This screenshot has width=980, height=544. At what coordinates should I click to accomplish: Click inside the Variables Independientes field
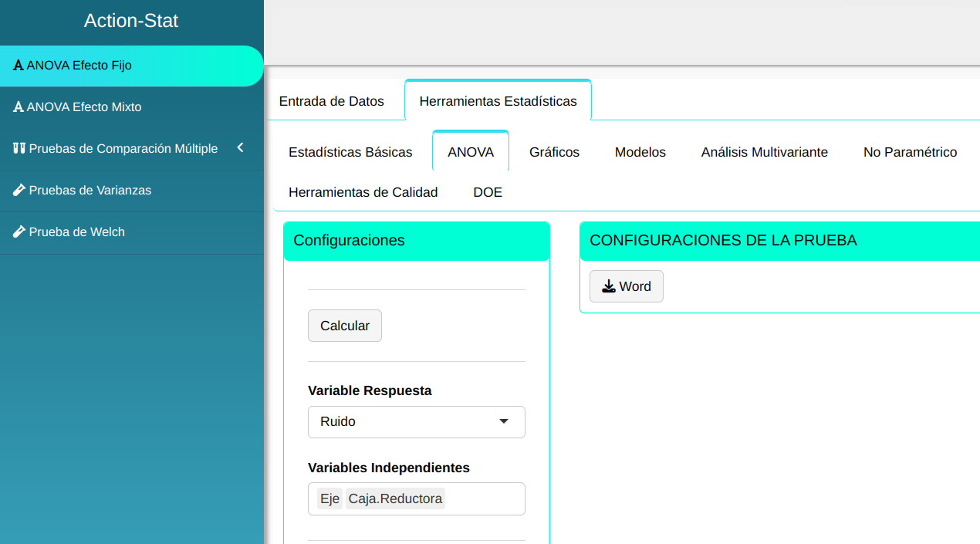[484, 499]
